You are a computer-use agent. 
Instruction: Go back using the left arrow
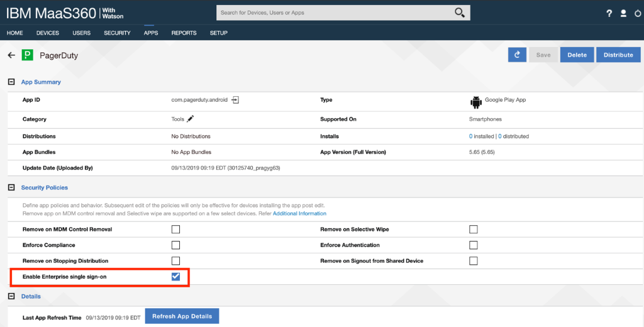point(11,55)
